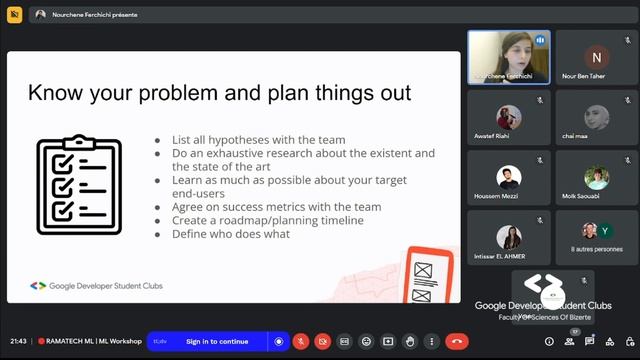The width and height of the screenshot is (640, 360).
Task: Turn on closed captions
Action: point(344,341)
